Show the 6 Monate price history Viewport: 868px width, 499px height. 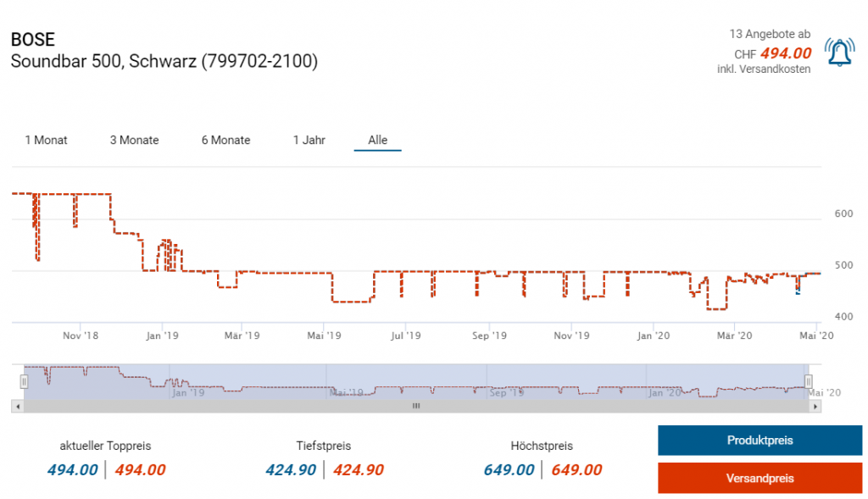(225, 140)
